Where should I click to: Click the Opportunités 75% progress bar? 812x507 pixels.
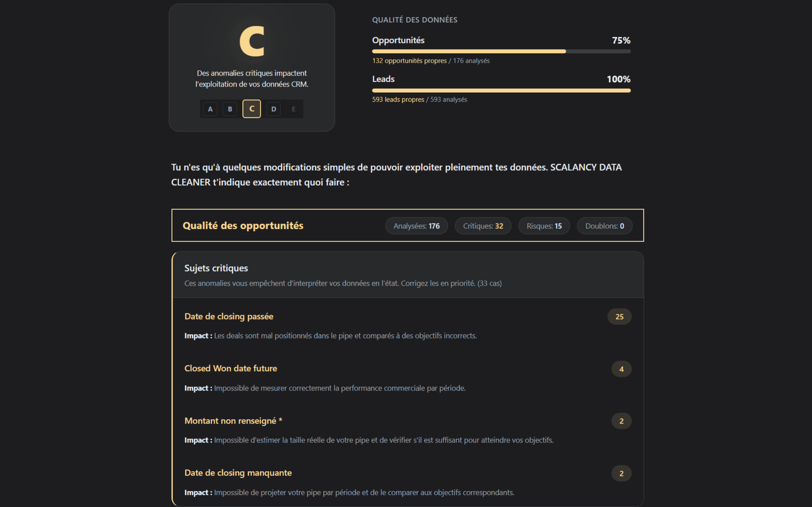point(501,52)
